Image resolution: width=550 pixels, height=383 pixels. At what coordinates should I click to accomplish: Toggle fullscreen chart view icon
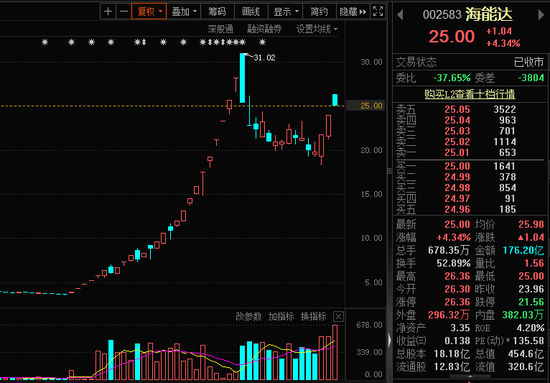(378, 12)
